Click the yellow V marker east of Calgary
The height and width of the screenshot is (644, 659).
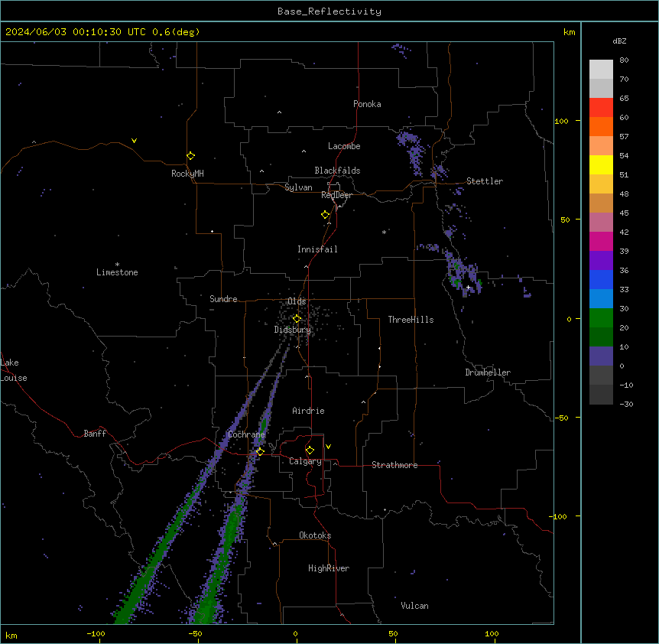(328, 447)
